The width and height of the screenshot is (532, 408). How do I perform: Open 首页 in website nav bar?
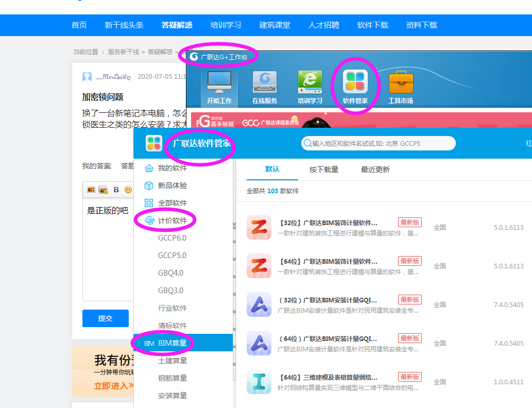79,25
